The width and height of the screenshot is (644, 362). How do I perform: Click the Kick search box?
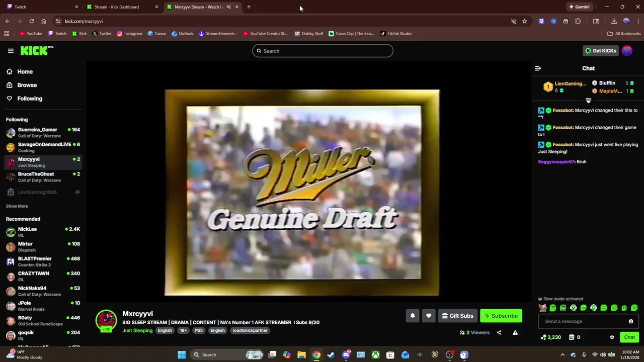(323, 51)
